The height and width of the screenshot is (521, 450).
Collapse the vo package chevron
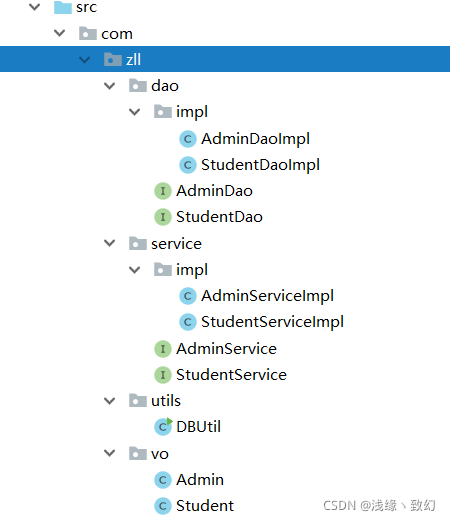(x=109, y=453)
